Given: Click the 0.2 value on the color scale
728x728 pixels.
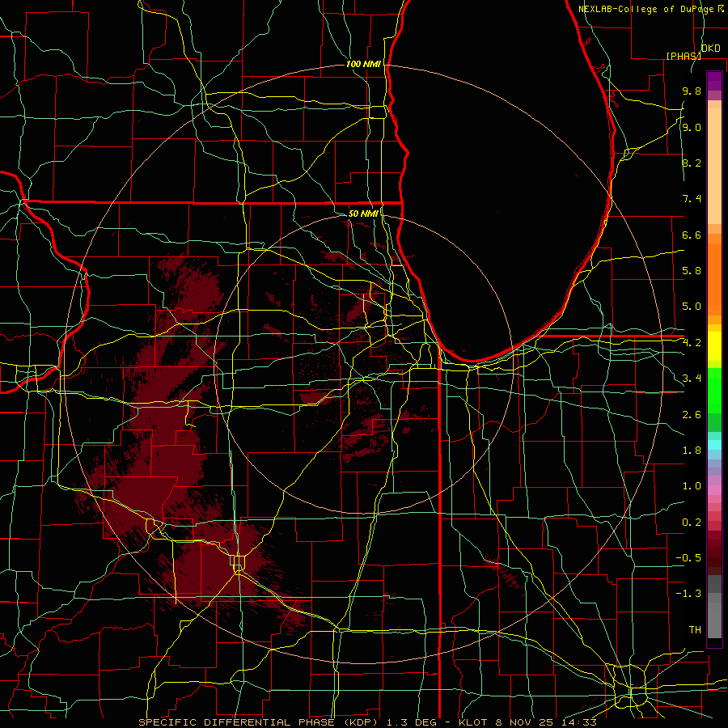Looking at the screenshot, I should [x=692, y=523].
